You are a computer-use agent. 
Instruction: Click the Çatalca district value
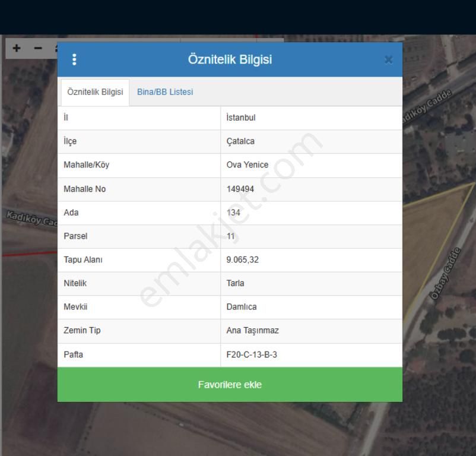[x=240, y=141]
